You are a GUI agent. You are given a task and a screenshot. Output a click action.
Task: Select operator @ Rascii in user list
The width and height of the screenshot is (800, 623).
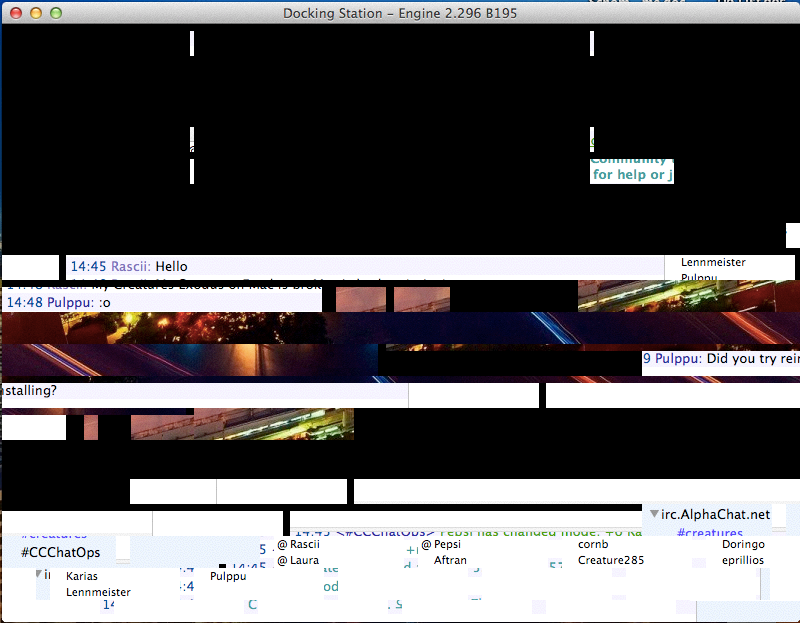pos(298,545)
